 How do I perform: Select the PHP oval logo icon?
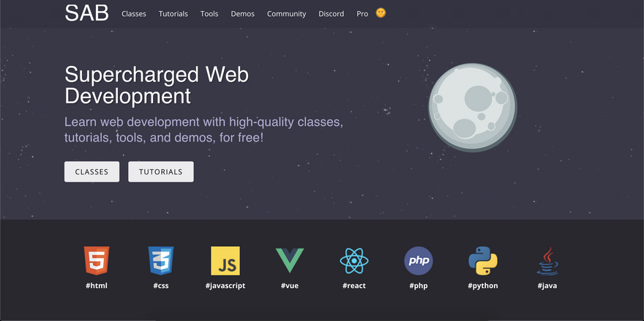[419, 260]
